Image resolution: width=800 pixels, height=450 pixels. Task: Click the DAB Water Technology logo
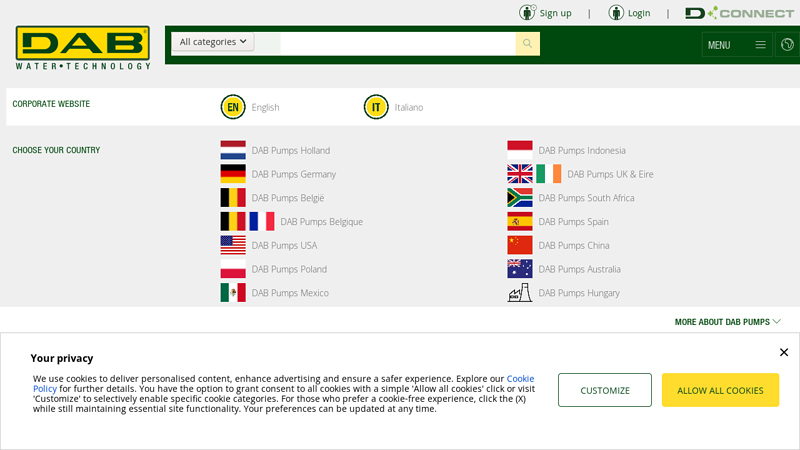83,47
